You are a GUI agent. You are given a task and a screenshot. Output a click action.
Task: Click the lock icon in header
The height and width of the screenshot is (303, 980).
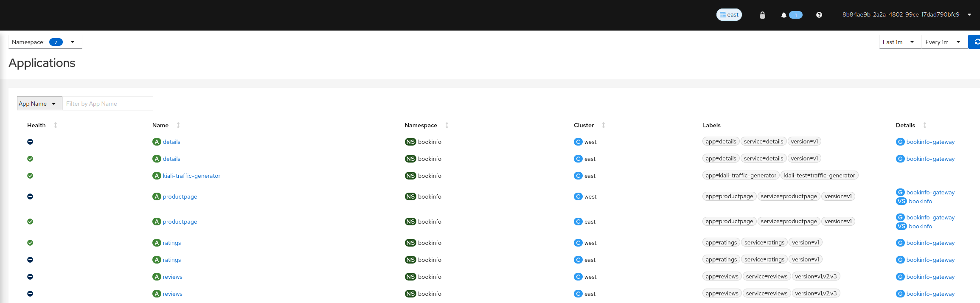[762, 15]
